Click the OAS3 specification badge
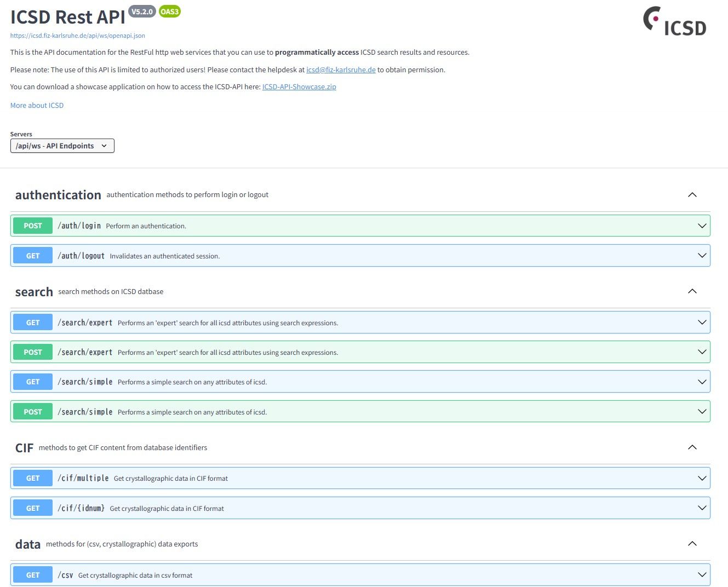The width and height of the screenshot is (728, 587). click(x=169, y=11)
